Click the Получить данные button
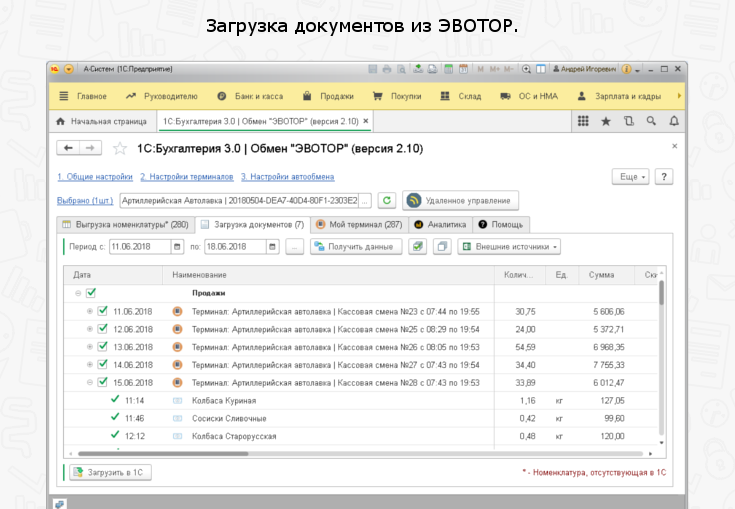 356,246
